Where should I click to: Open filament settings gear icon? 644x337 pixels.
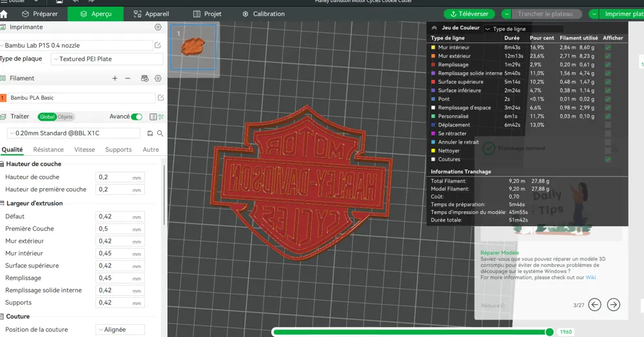click(158, 78)
